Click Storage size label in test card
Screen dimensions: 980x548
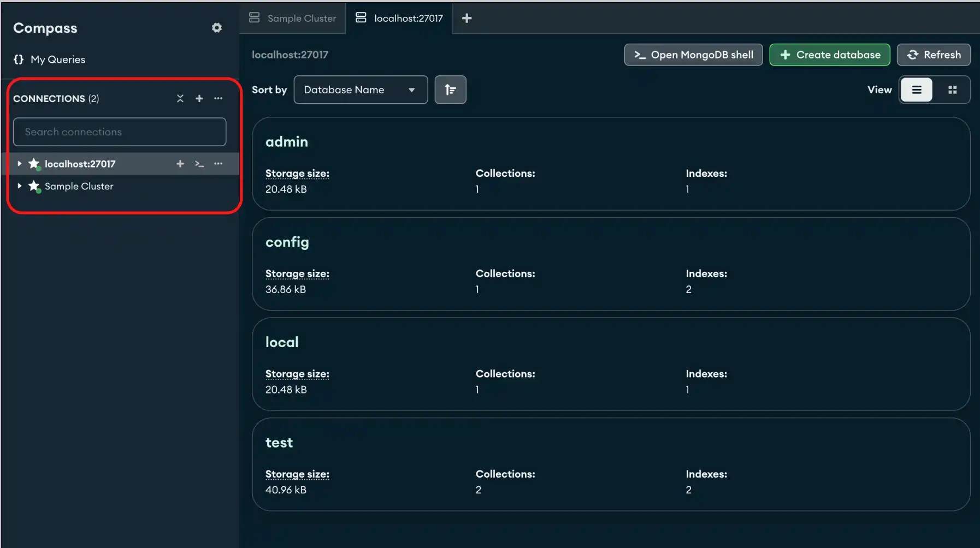[x=297, y=474]
